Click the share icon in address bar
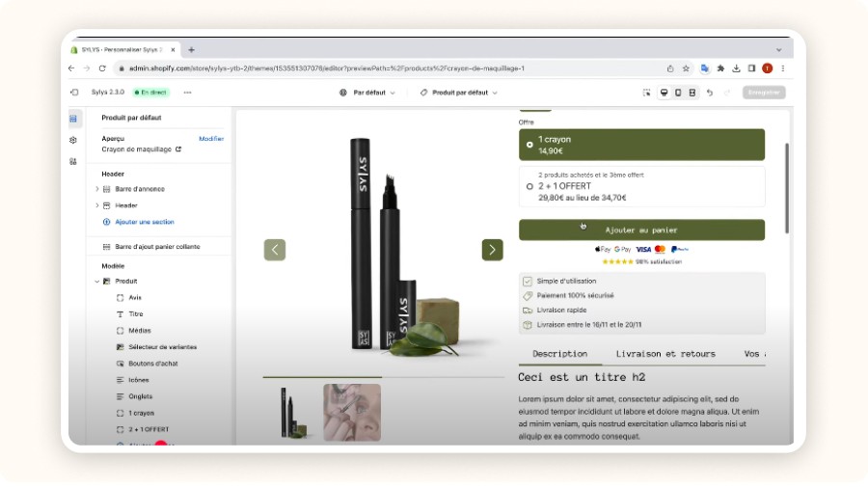This screenshot has height=487, width=868. (x=670, y=68)
